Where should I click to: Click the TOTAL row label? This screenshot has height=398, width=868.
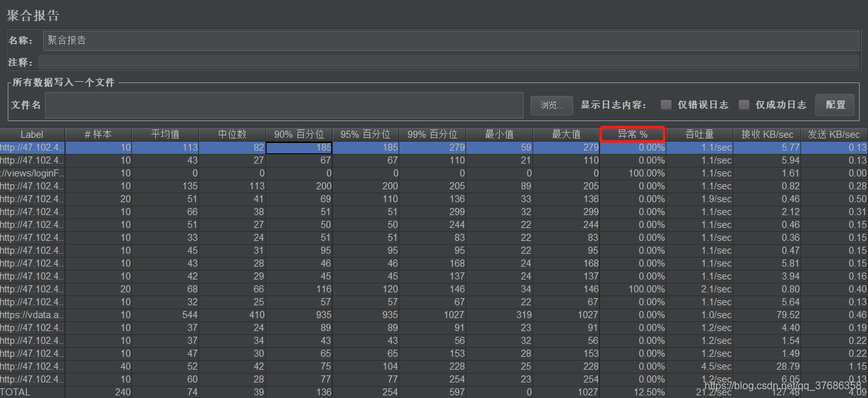pyautogui.click(x=15, y=392)
